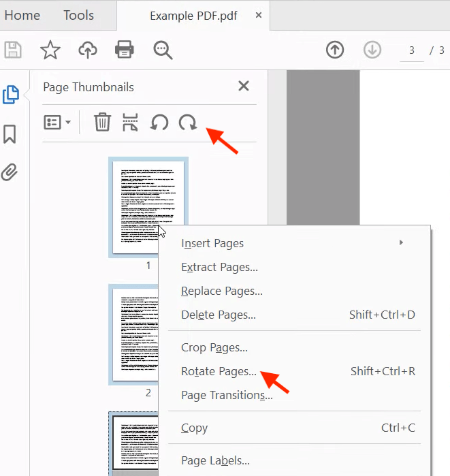450x476 pixels.
Task: Switch to the Tools tab
Action: pos(78,15)
